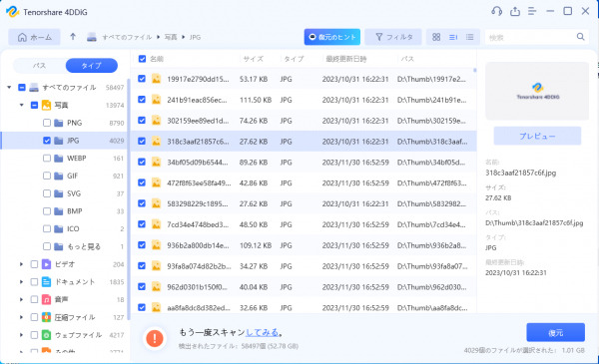Click the orange warning exclamation icon
The image size is (599, 364).
coord(155,338)
